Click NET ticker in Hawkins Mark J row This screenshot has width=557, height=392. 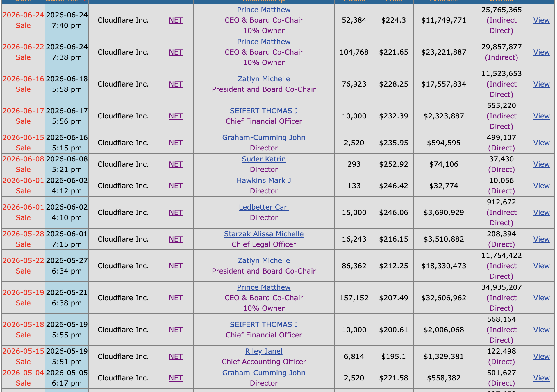pos(176,186)
